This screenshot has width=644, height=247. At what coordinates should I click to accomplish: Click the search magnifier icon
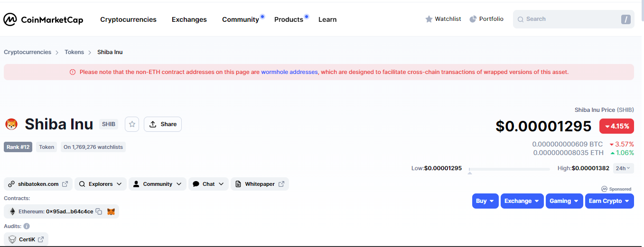(x=521, y=19)
